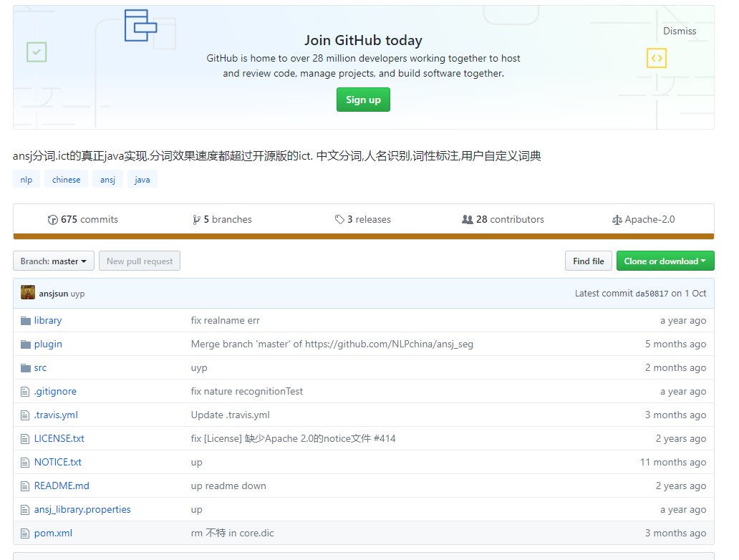Open the latest commit hash da50817
This screenshot has width=739, height=560.
pyautogui.click(x=652, y=294)
